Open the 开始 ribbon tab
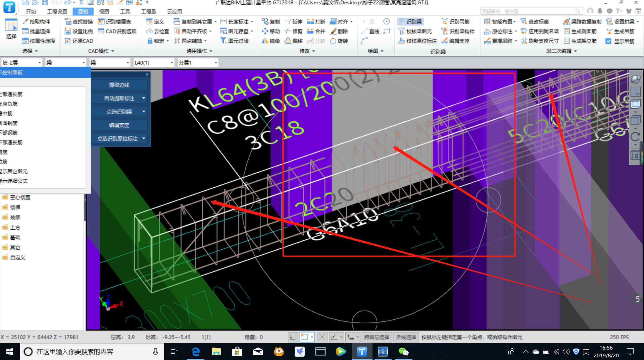The height and width of the screenshot is (360, 644). [x=31, y=11]
